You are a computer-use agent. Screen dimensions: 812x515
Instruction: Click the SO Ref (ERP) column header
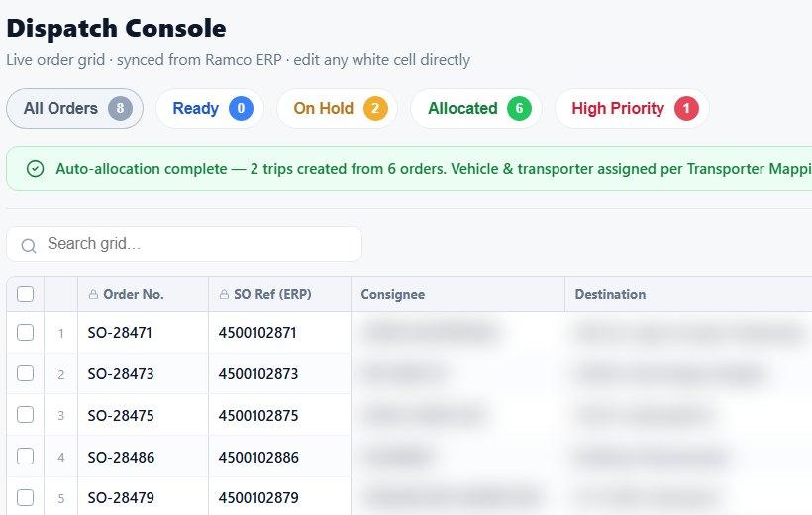279,294
